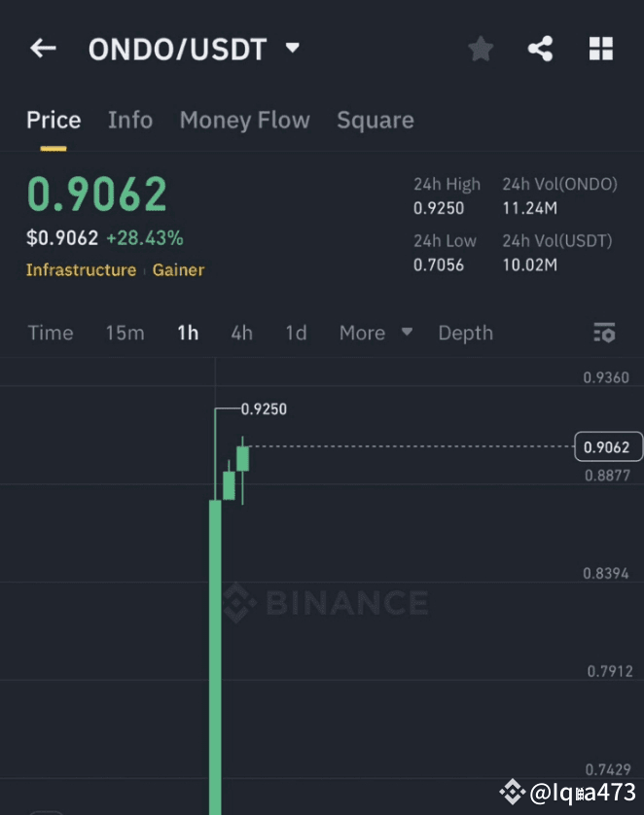This screenshot has width=644, height=815.
Task: Tap the +28.43% change value
Action: click(x=145, y=238)
